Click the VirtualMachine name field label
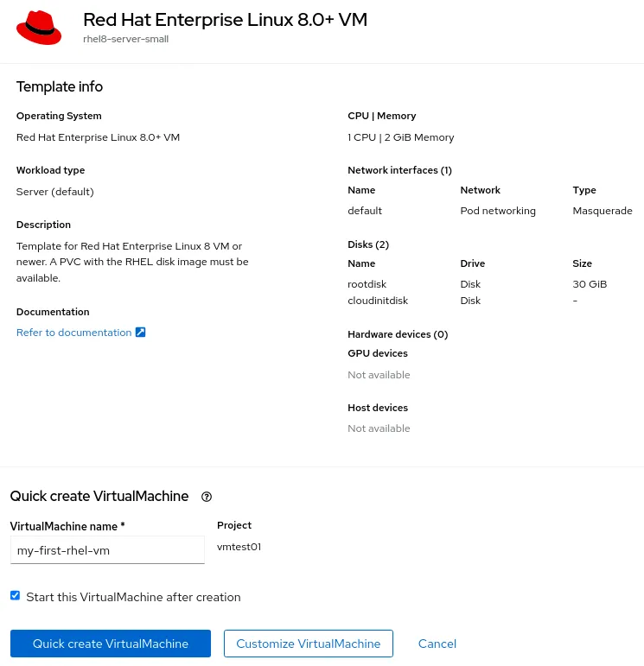Viewport: 644px width, 666px height. pos(67,526)
